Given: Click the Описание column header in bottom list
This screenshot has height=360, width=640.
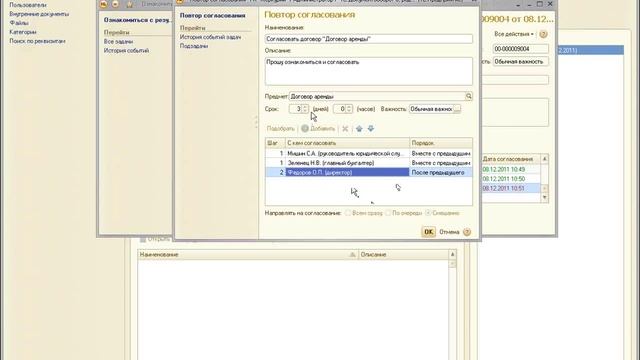Looking at the screenshot, I should pyautogui.click(x=403, y=255).
